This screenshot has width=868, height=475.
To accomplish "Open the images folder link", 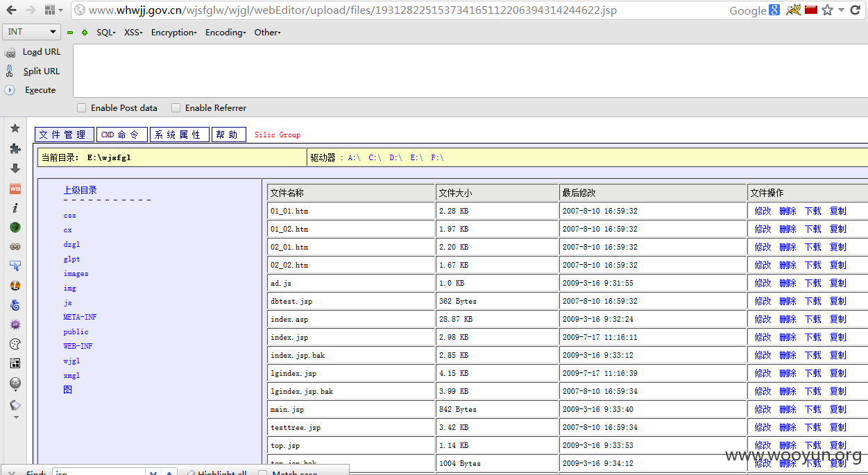I will (x=76, y=273).
